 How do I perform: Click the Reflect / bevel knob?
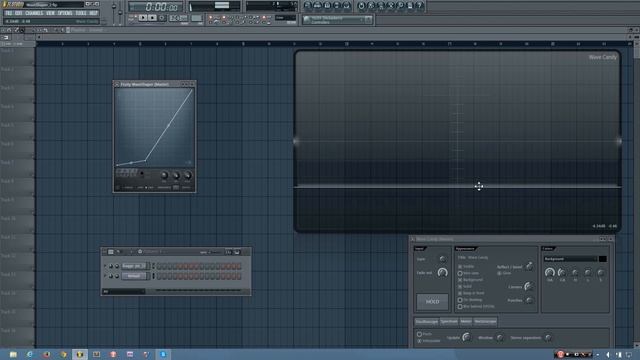[x=529, y=267]
